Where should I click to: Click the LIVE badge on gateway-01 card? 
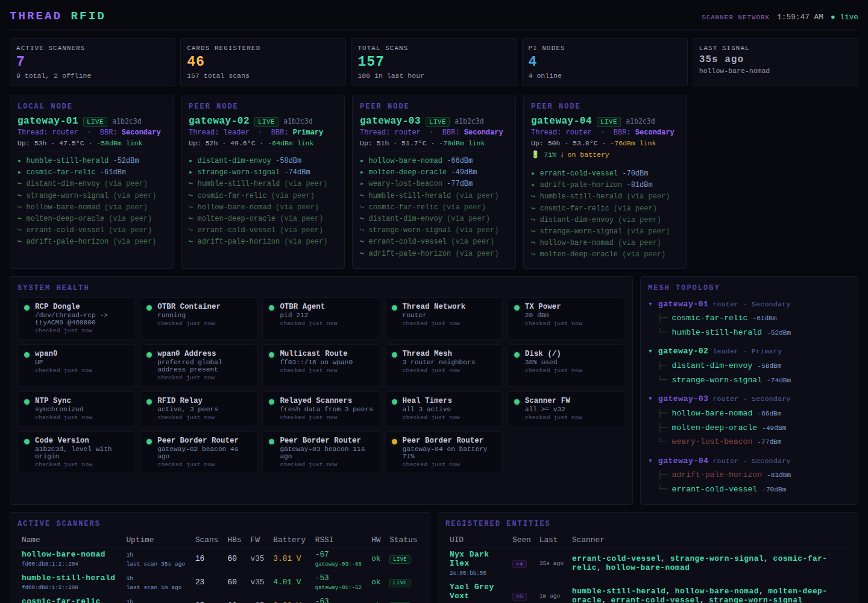(x=95, y=122)
